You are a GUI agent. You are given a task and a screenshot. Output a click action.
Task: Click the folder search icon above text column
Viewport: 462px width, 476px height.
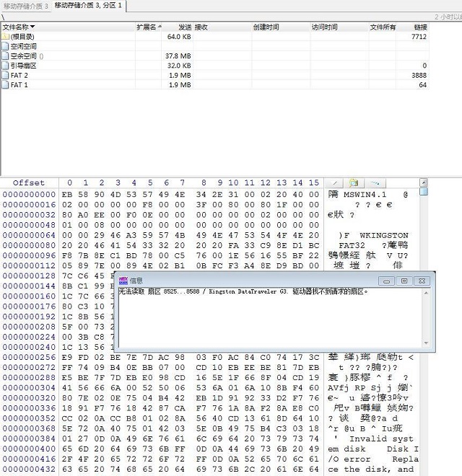[x=354, y=183]
